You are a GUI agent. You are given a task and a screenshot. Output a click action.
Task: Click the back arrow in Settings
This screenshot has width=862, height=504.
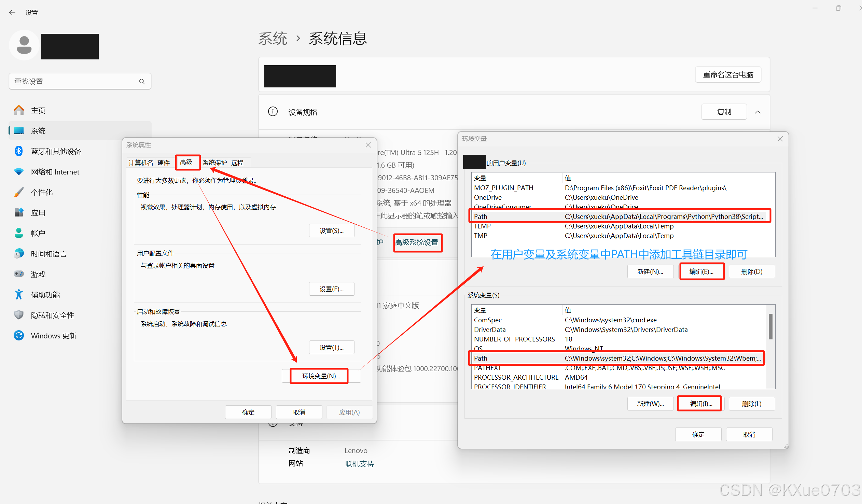point(12,13)
